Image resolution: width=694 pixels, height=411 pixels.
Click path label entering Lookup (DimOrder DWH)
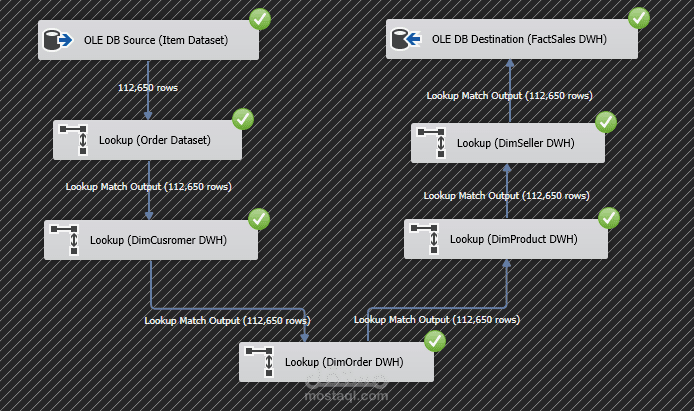tap(227, 321)
